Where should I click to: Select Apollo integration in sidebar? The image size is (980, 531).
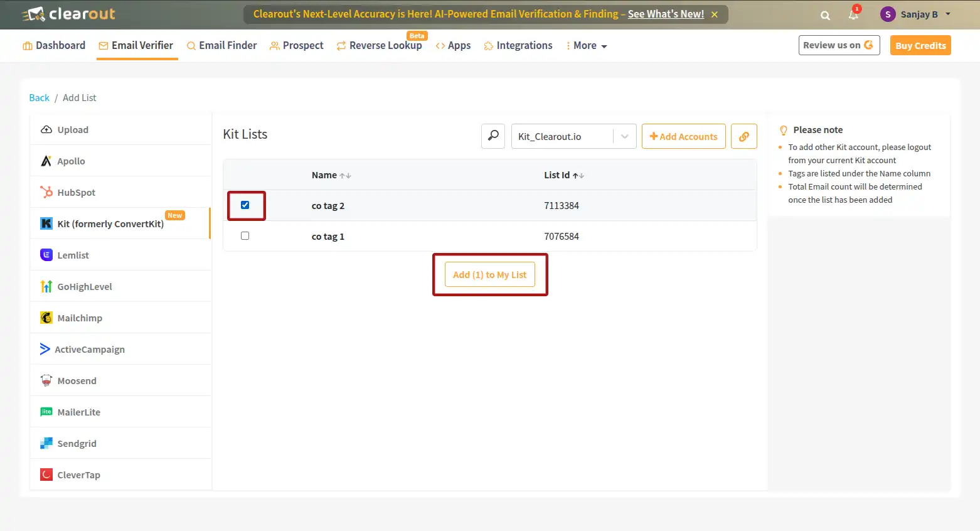tap(71, 161)
